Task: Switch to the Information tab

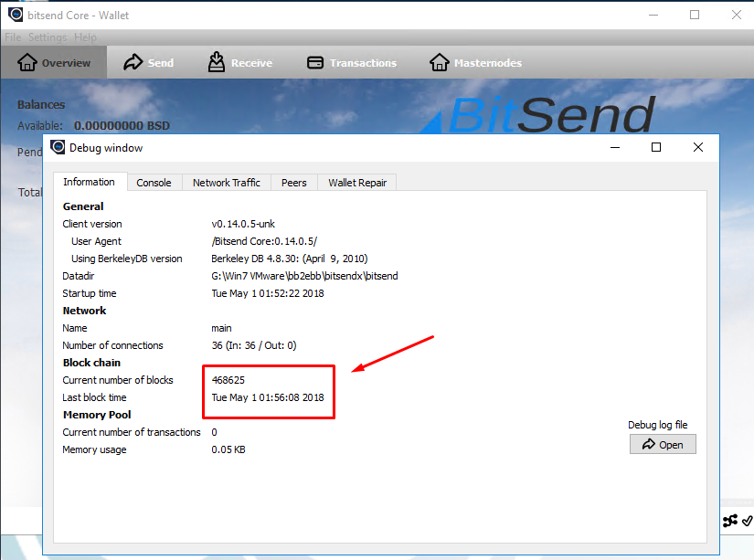Action: click(90, 182)
